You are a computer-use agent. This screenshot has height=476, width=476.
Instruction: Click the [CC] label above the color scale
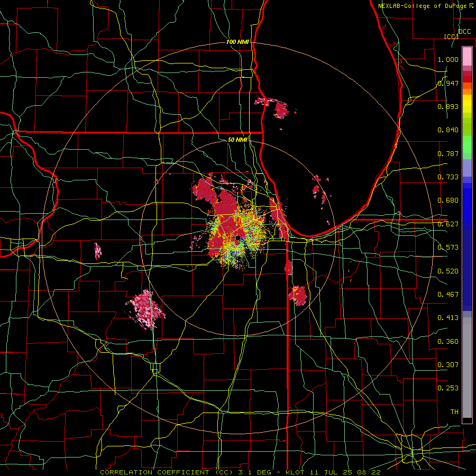pos(451,36)
